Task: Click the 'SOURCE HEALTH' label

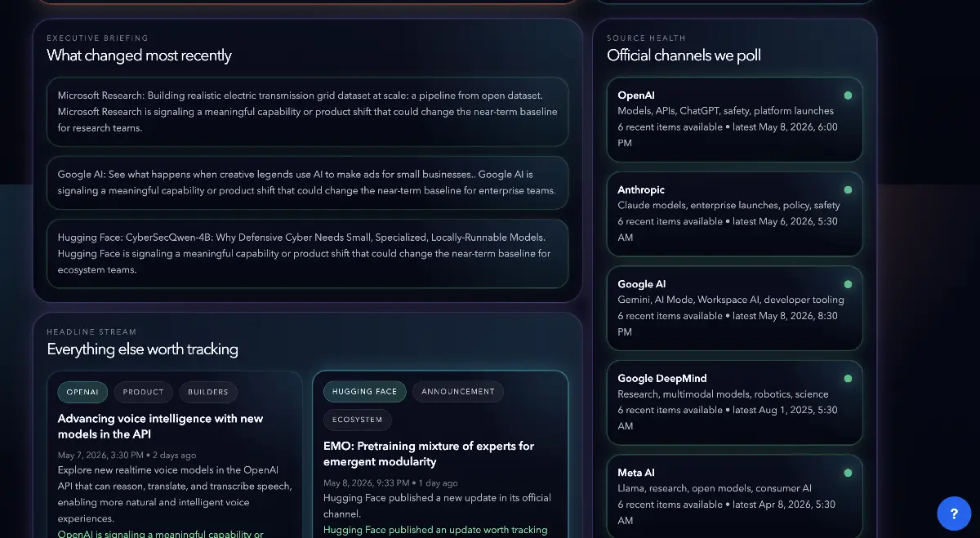Action: pos(647,38)
